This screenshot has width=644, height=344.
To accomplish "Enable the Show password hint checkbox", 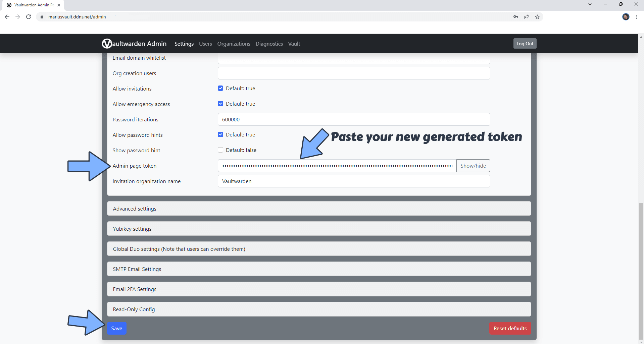I will pos(220,150).
